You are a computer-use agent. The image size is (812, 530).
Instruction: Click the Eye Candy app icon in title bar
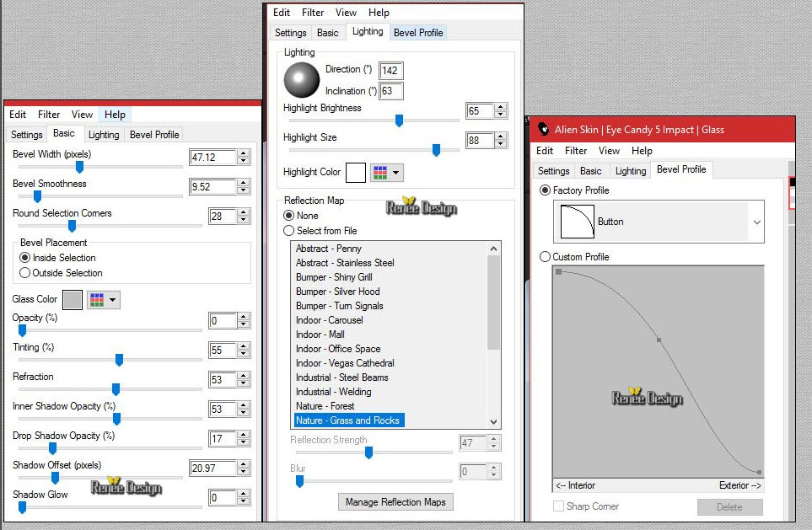pyautogui.click(x=543, y=130)
